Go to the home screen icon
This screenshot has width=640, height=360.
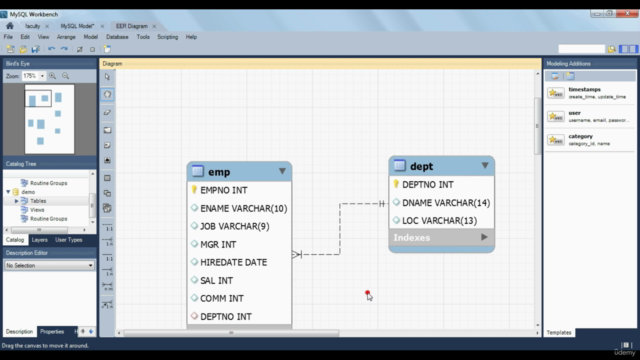pos(10,26)
